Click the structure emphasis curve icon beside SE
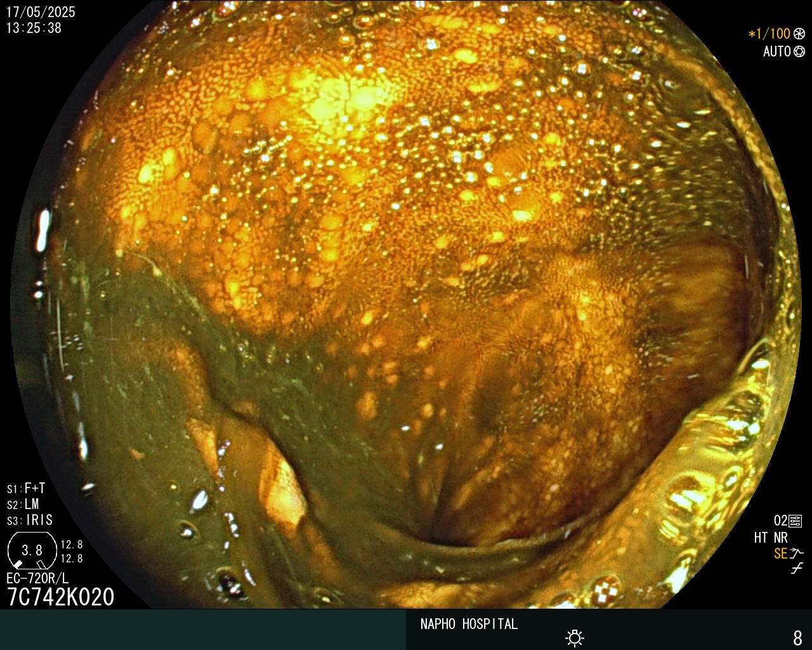 coord(797,554)
